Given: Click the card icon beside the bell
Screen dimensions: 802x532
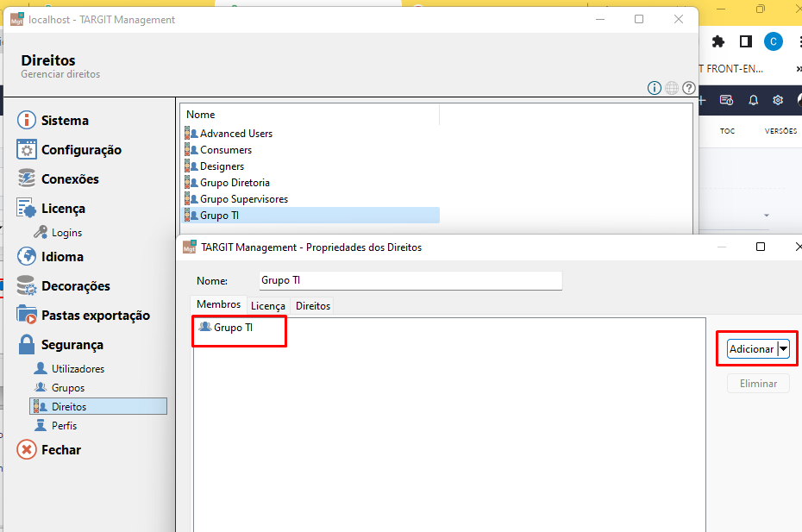Looking at the screenshot, I should click(726, 100).
